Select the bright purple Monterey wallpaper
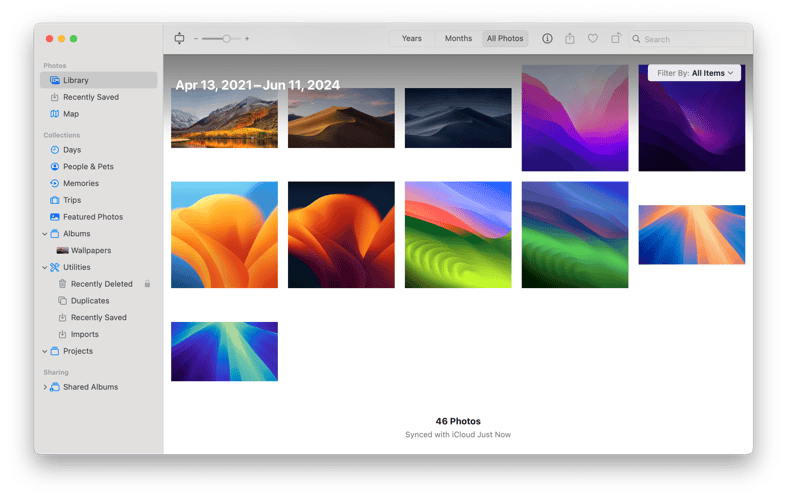The width and height of the screenshot is (787, 499). [575, 118]
